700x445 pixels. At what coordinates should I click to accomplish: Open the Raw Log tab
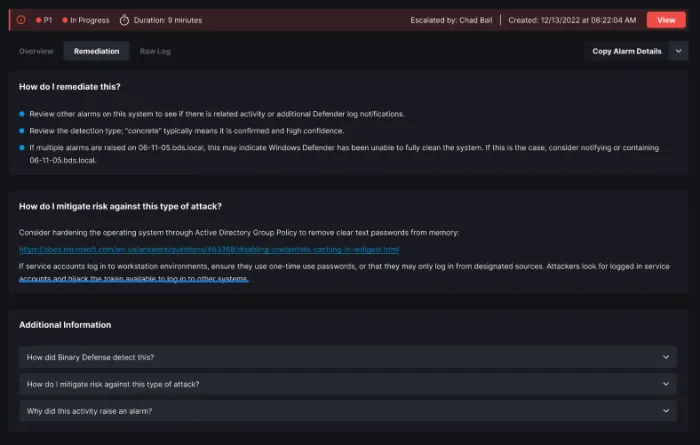click(155, 51)
